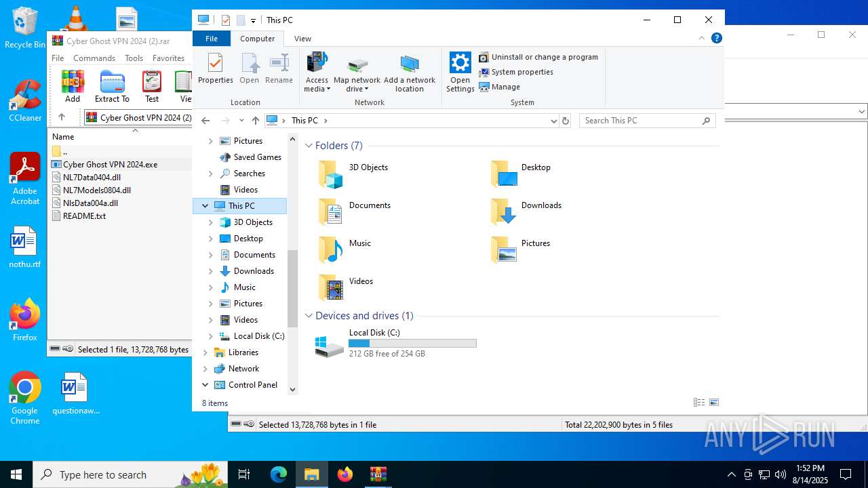Open WinRAR Commands menu
The width and height of the screenshot is (868, 488).
[94, 58]
